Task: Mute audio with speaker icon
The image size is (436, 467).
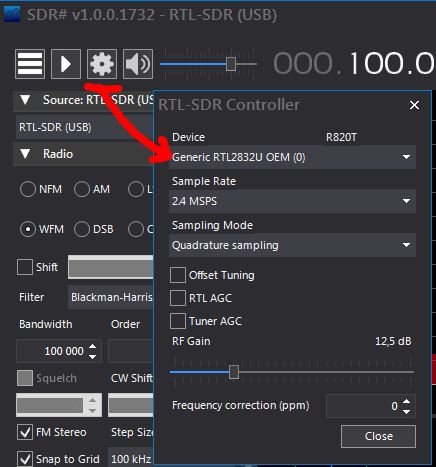Action: (138, 64)
